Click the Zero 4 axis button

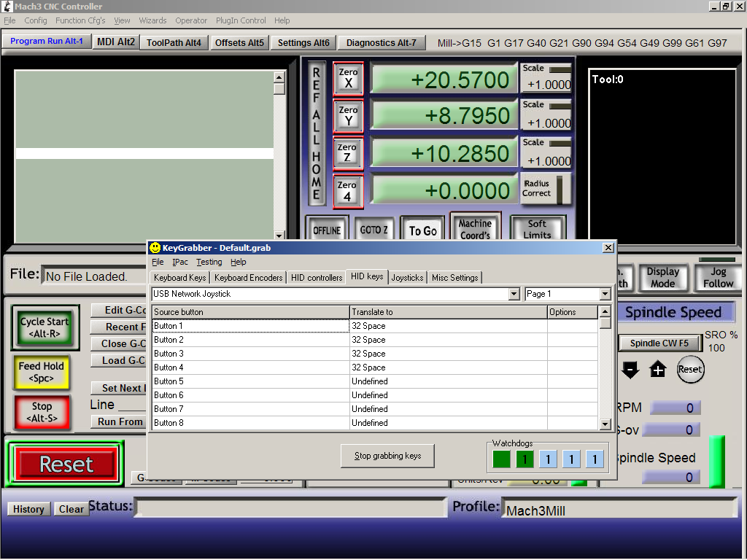point(348,191)
